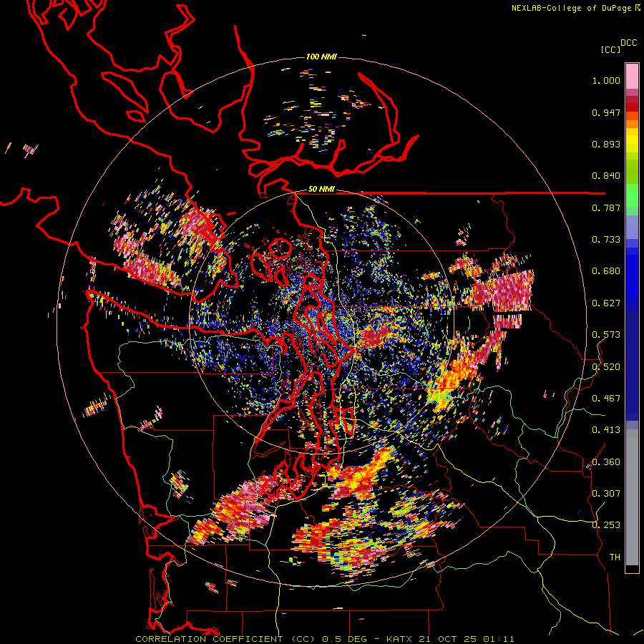Select the 0.787 scale value
The width and height of the screenshot is (644, 644).
[x=606, y=208]
